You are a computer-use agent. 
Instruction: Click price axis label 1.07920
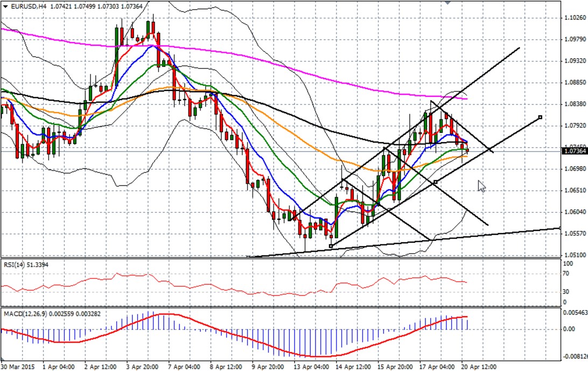tap(575, 125)
